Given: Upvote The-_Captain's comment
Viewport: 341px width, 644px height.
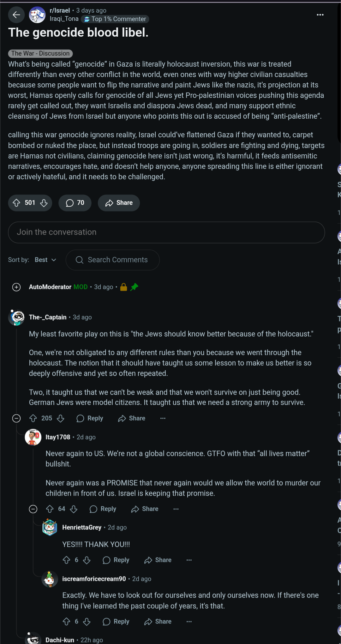Looking at the screenshot, I should pos(33,418).
